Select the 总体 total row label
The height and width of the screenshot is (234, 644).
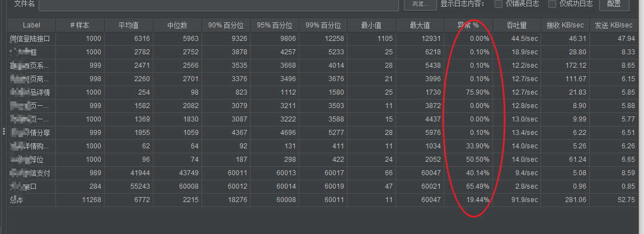click(16, 200)
